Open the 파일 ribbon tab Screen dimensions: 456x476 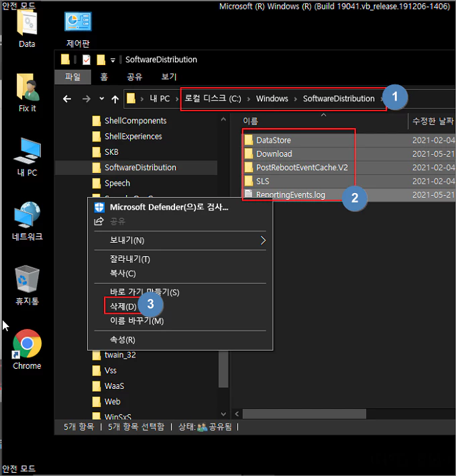click(73, 77)
